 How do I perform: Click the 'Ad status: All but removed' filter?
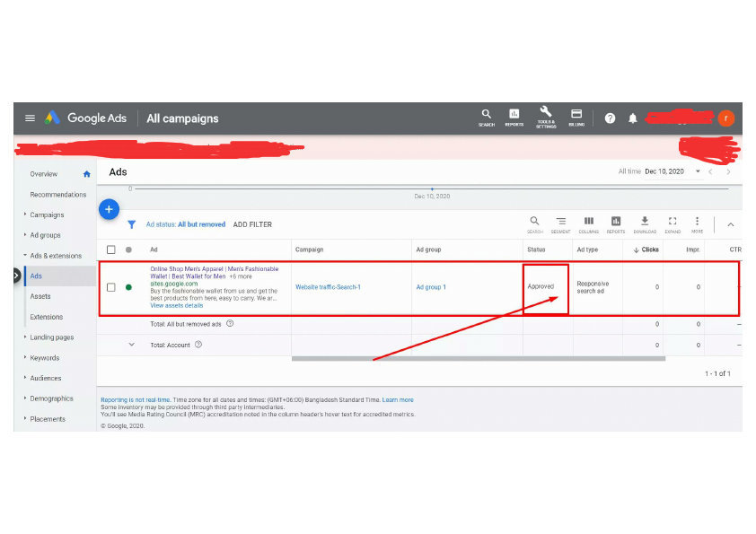click(x=186, y=224)
